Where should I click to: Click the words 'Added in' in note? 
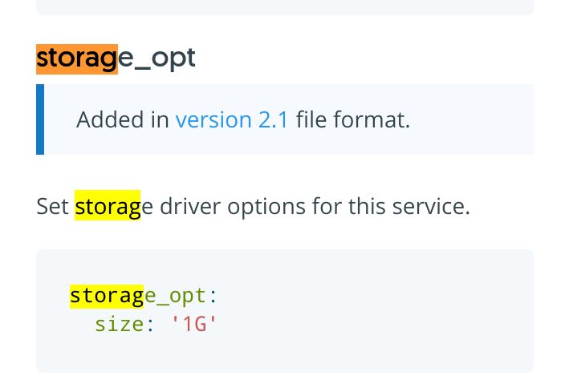122,119
